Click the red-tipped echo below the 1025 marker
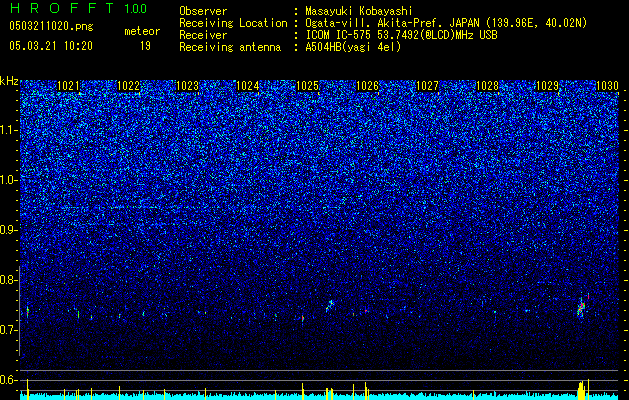This screenshot has width=629, height=400. coord(303,318)
